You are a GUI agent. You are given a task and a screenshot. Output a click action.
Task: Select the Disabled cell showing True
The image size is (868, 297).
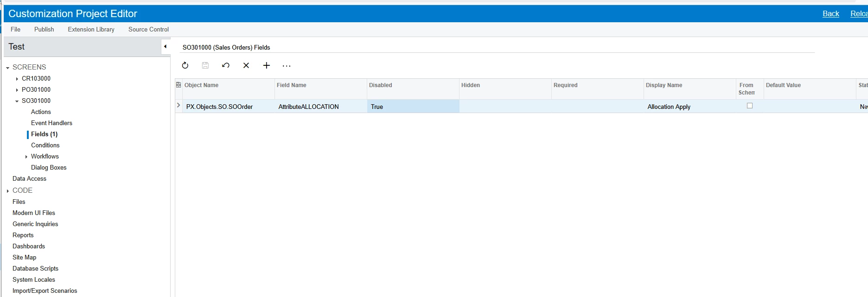click(413, 107)
